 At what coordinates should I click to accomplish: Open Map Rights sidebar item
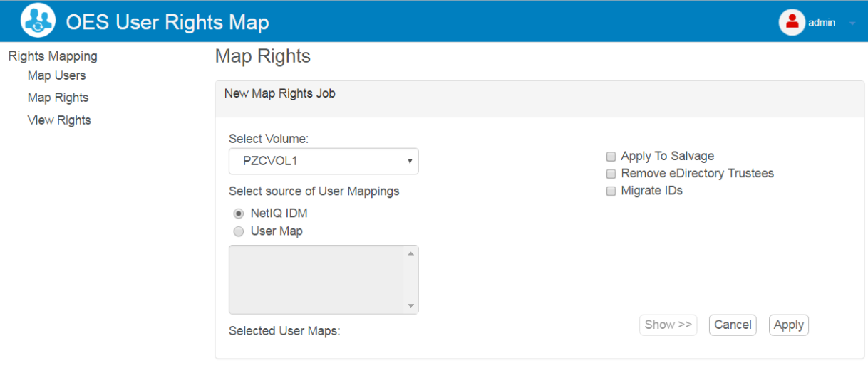pyautogui.click(x=58, y=98)
